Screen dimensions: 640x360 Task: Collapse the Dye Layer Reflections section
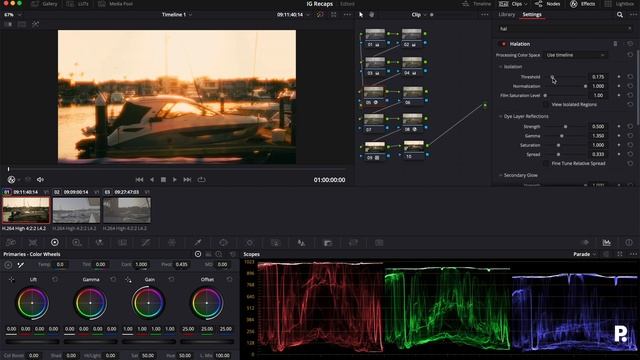(x=500, y=116)
